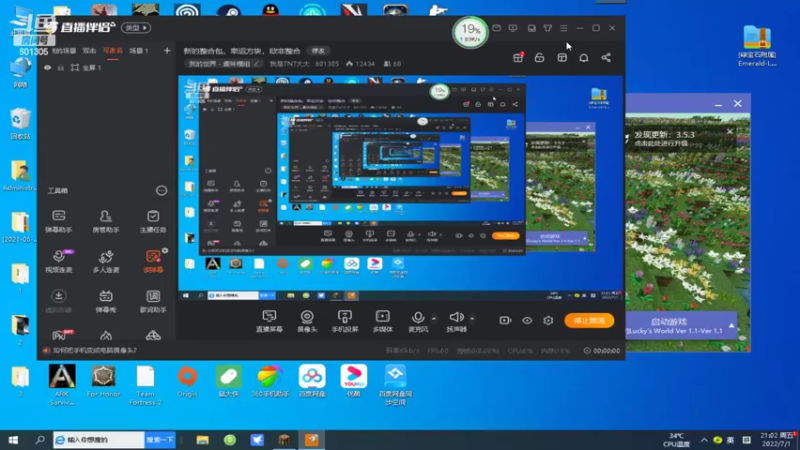Click the 发现更新 3.5.3 update notification
Image resolution: width=800 pixels, height=450 pixels.
665,138
